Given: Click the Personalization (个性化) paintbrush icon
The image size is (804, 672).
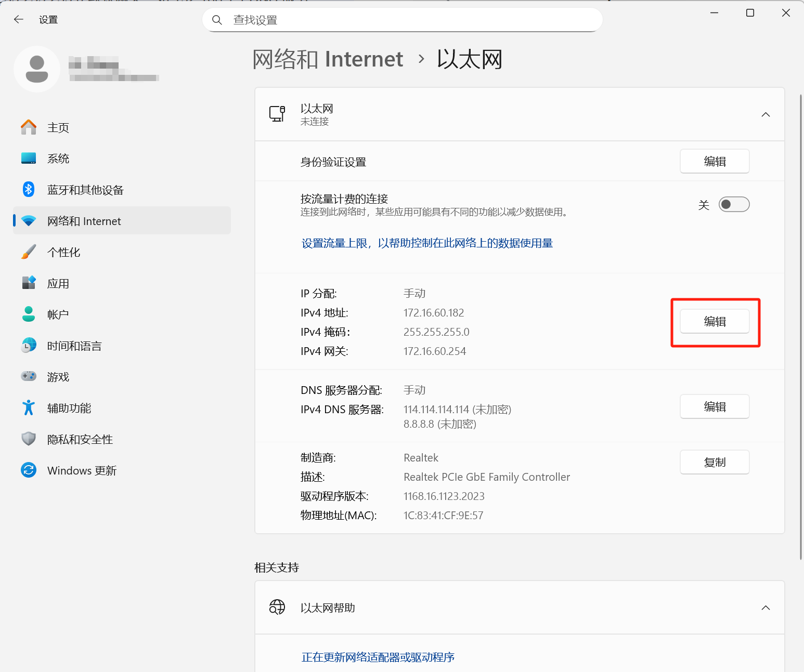Looking at the screenshot, I should pyautogui.click(x=29, y=252).
